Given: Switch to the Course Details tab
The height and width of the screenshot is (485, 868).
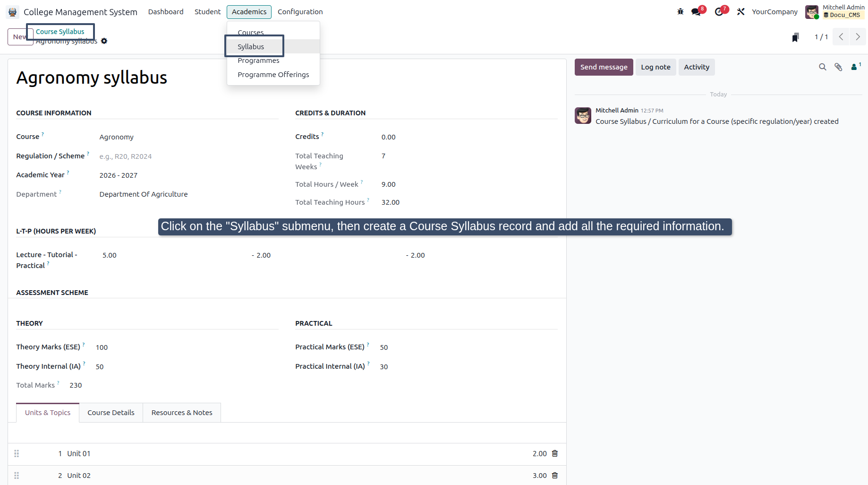Looking at the screenshot, I should (x=111, y=413).
